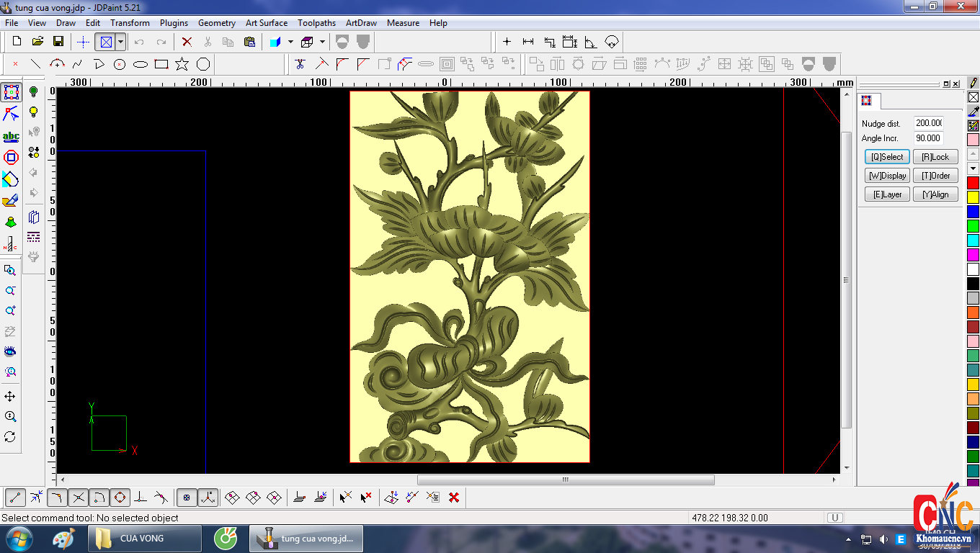The width and height of the screenshot is (980, 553).
Task: Select the pan move arrows tool
Action: (10, 397)
